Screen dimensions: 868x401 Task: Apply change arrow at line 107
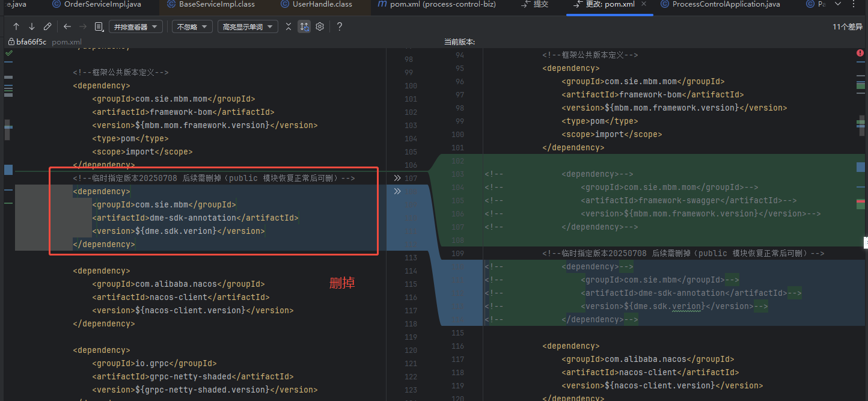pyautogui.click(x=397, y=178)
